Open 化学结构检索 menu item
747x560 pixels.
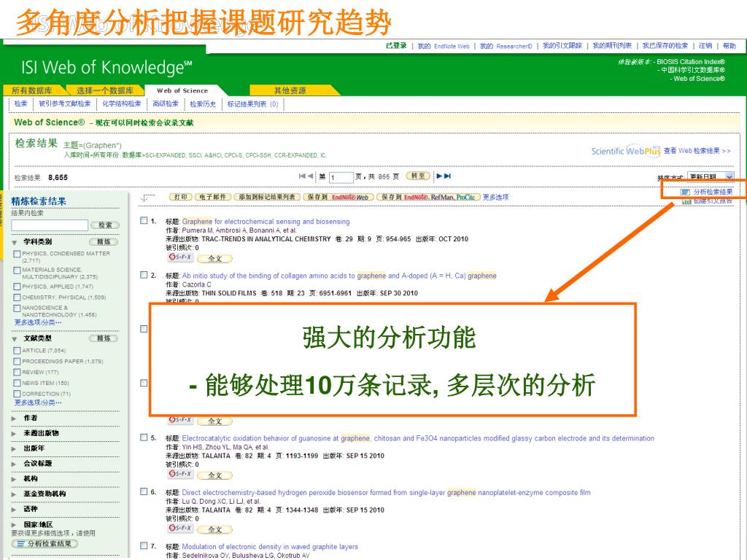pos(122,104)
